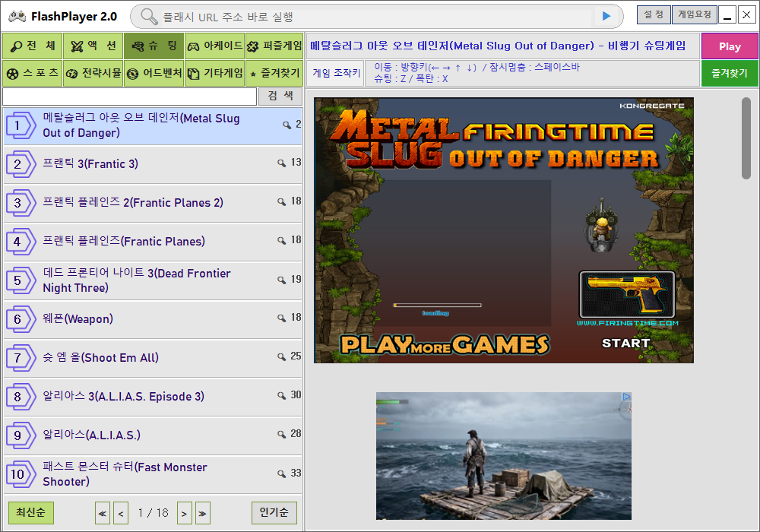Click the FlashPlayer gamepad logo icon

pos(17,17)
